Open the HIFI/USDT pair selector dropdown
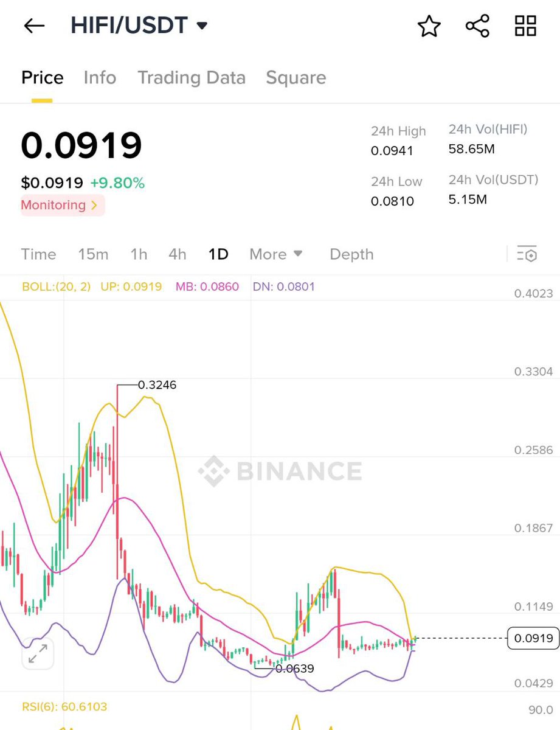 [139, 26]
